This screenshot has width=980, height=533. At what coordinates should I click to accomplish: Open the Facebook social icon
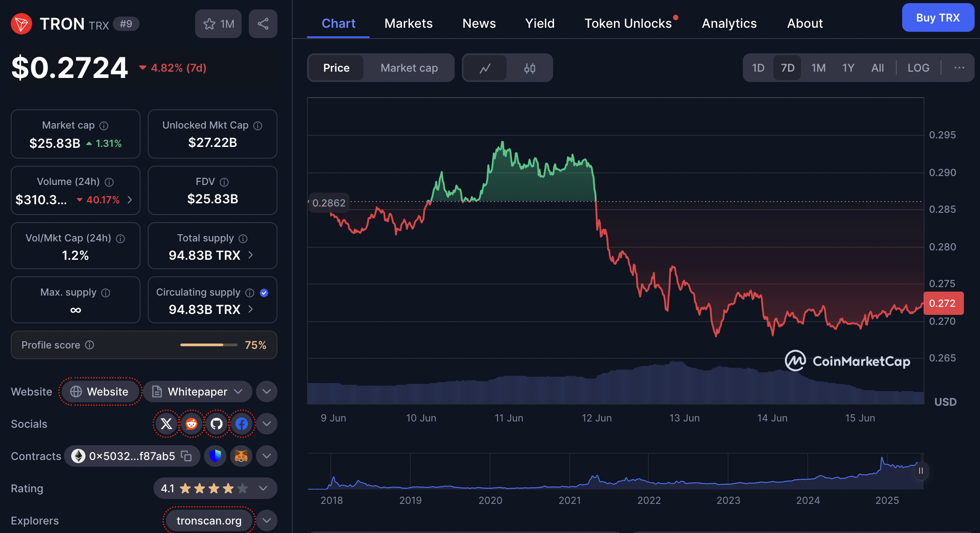pos(242,424)
